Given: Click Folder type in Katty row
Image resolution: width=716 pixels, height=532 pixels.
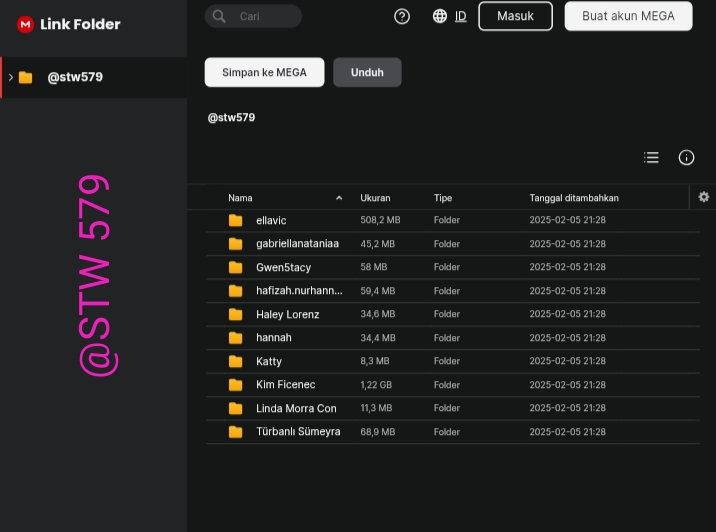Looking at the screenshot, I should (447, 361).
